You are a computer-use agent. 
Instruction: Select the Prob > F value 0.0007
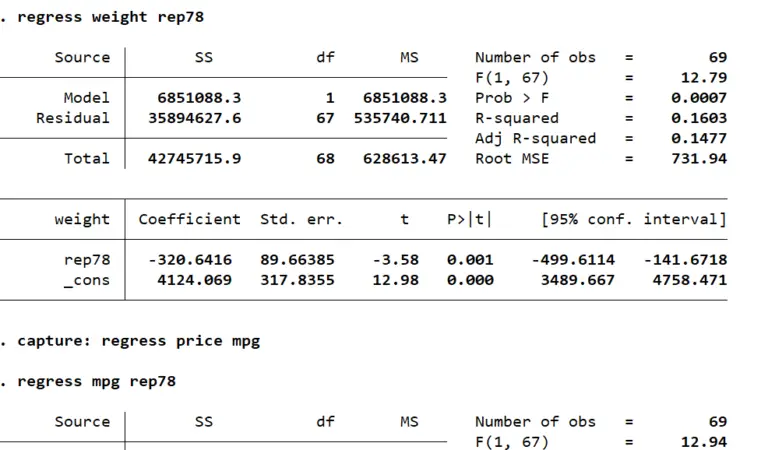(x=699, y=98)
